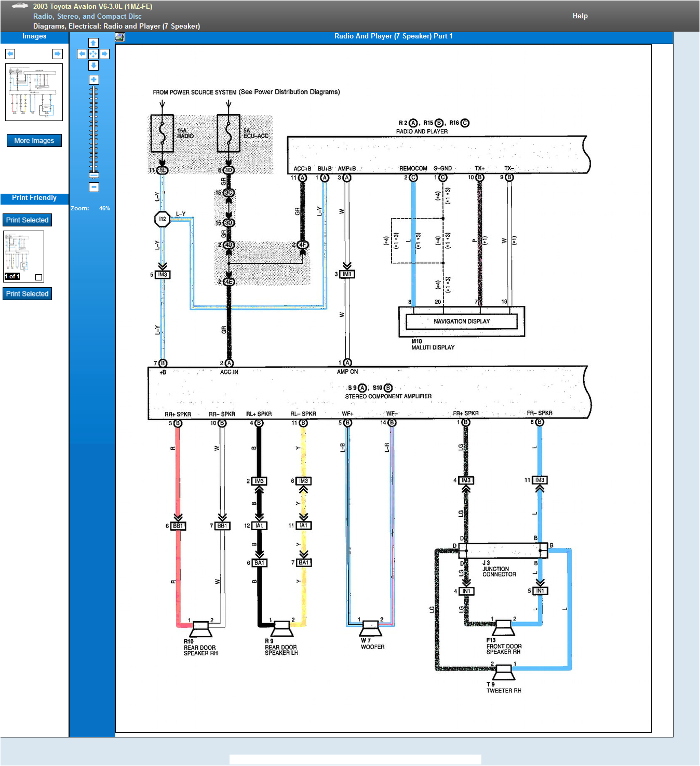Zoom out using the minus icon
The width and height of the screenshot is (700, 766).
coord(93,186)
